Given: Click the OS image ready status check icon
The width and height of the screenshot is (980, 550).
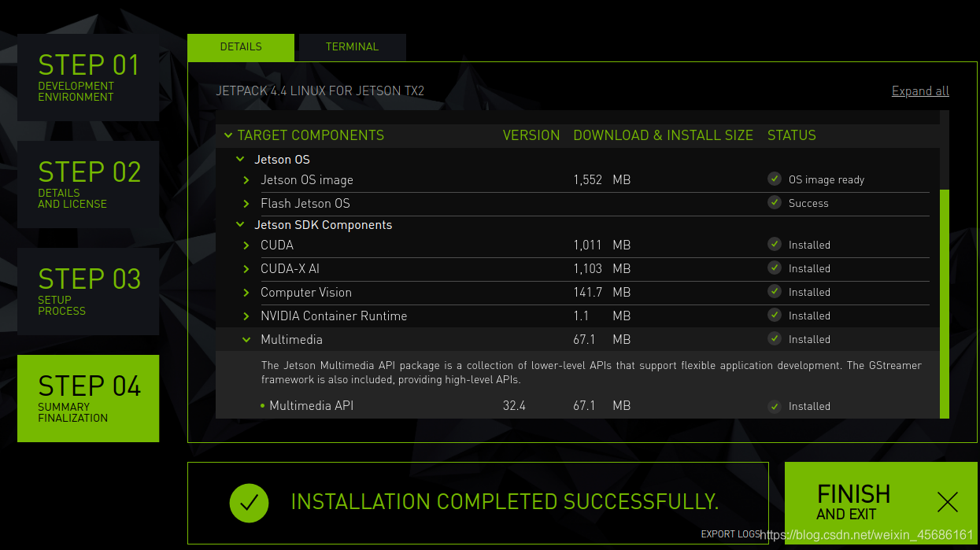Looking at the screenshot, I should coord(775,179).
